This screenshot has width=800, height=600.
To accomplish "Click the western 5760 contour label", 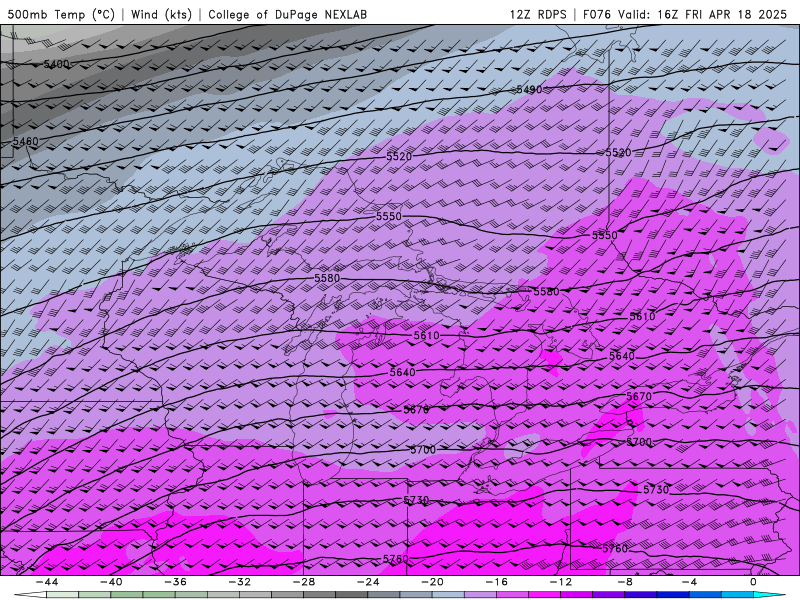I will click(x=396, y=559).
